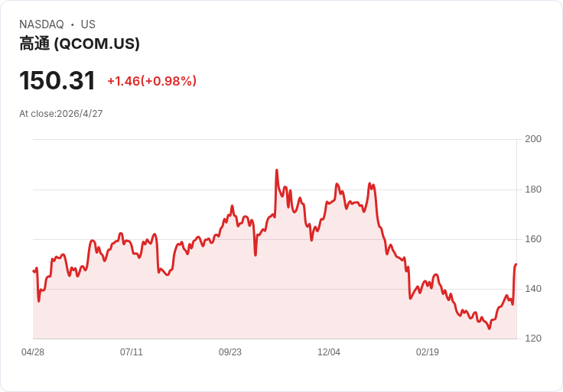The height and width of the screenshot is (392, 563).
Task: Click the 200 y-axis label
Action: pyautogui.click(x=533, y=139)
